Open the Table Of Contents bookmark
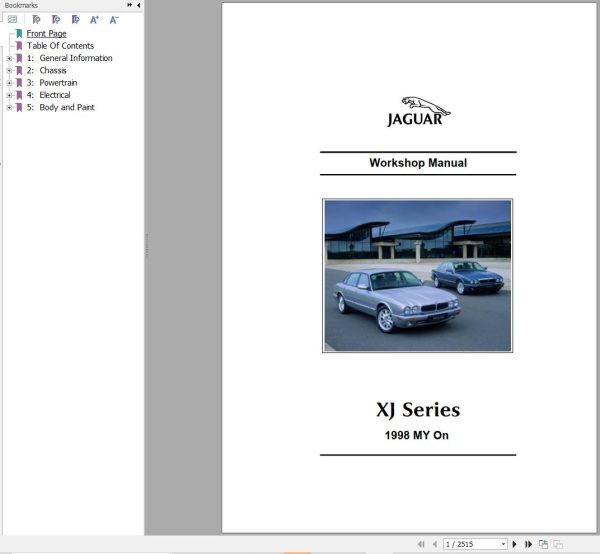 coord(60,46)
